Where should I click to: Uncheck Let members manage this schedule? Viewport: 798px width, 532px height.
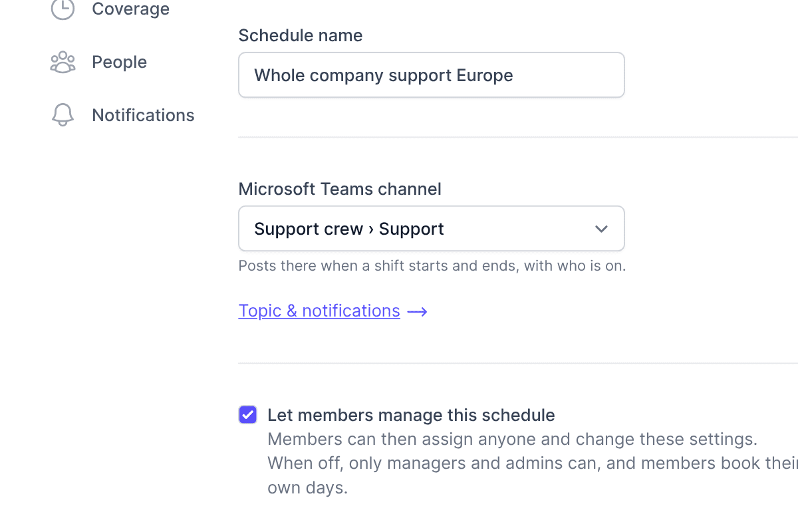[248, 415]
